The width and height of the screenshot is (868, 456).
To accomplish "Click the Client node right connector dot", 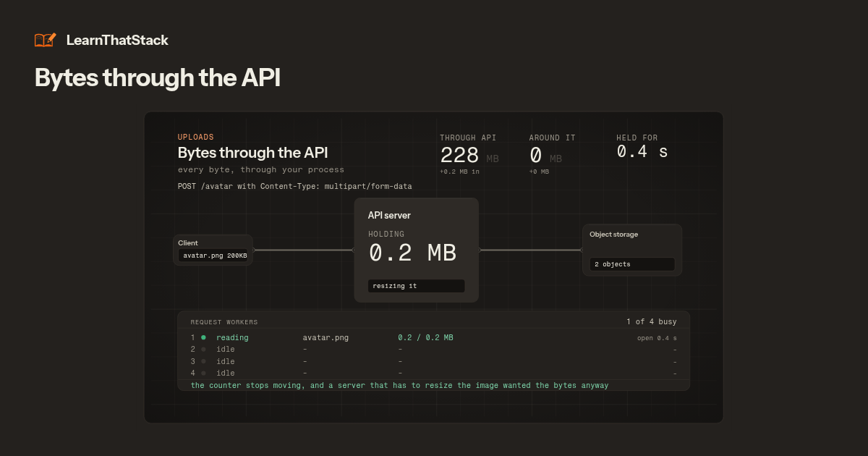I will coord(253,250).
